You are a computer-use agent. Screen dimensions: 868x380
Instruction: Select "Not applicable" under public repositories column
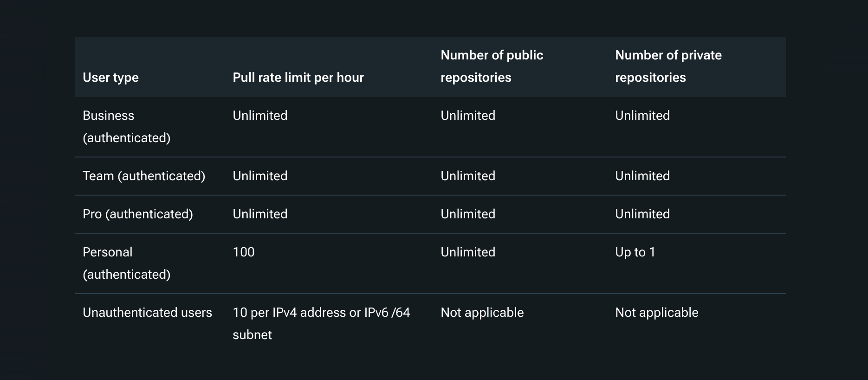coord(482,313)
